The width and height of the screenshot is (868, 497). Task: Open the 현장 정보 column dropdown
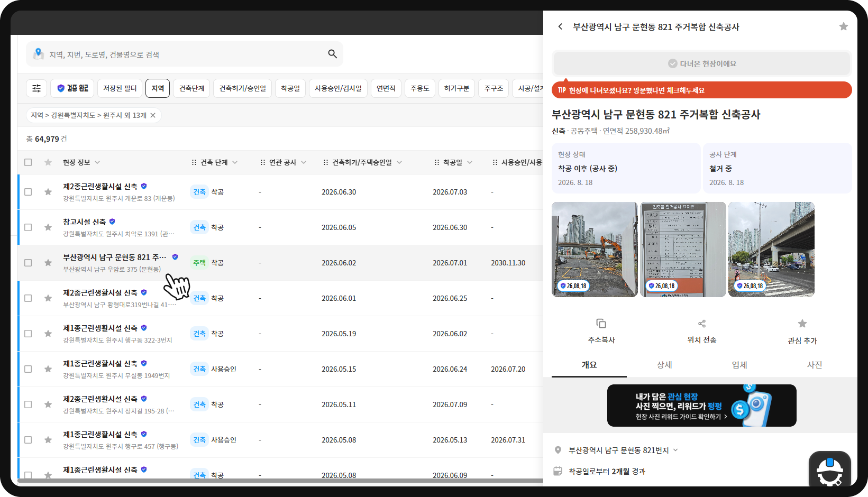97,162
